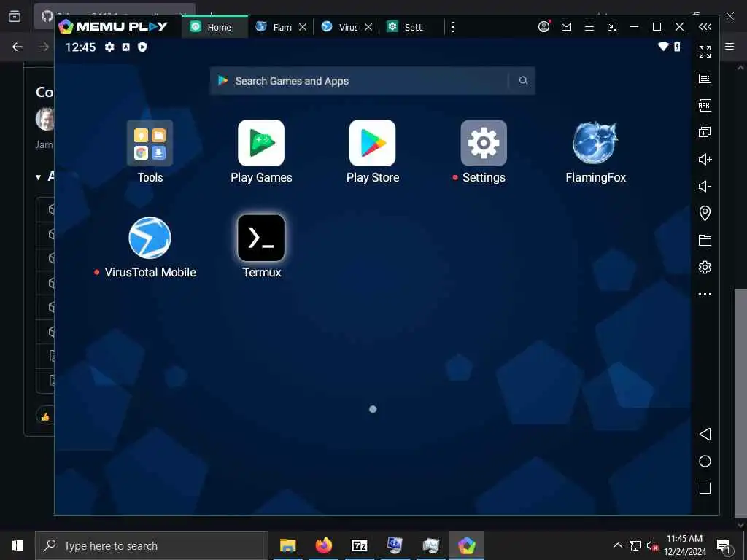Click the Windows taskbar search box
This screenshot has width=747, height=560.
tap(152, 545)
